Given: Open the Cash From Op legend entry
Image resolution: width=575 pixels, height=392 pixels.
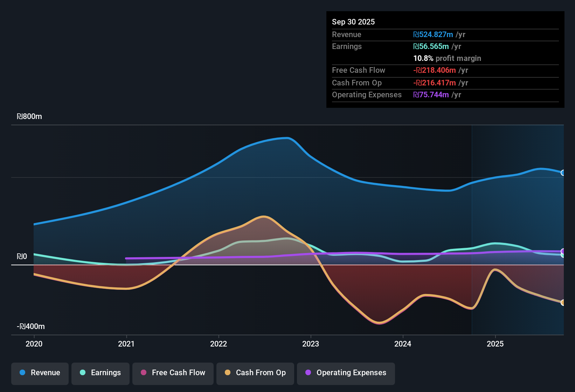Looking at the screenshot, I should coord(255,373).
